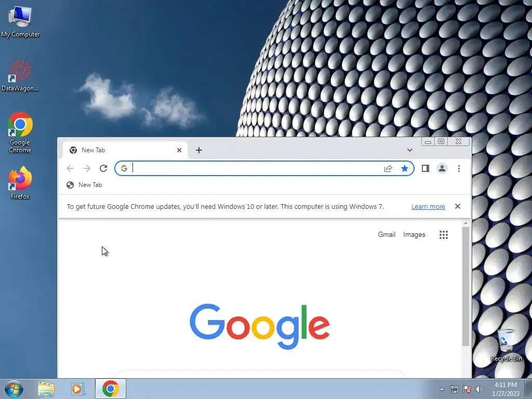The image size is (532, 399).
Task: Open the Google apps grid
Action: (x=444, y=235)
